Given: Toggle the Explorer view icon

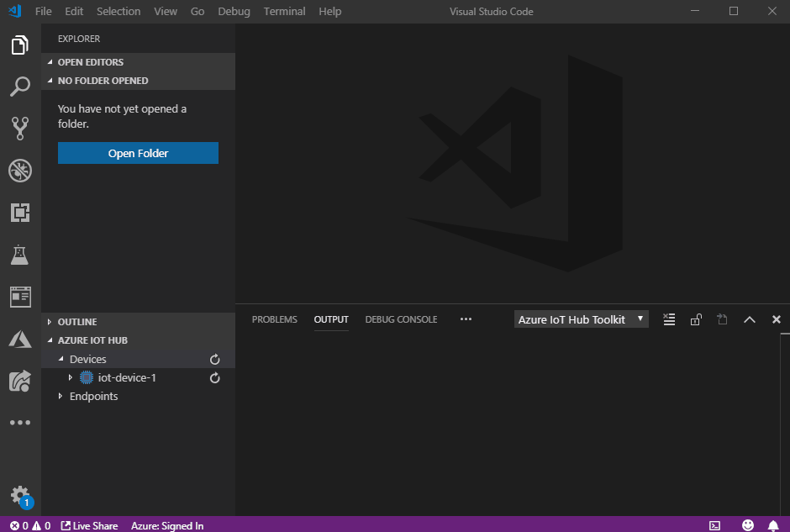Looking at the screenshot, I should (20, 45).
